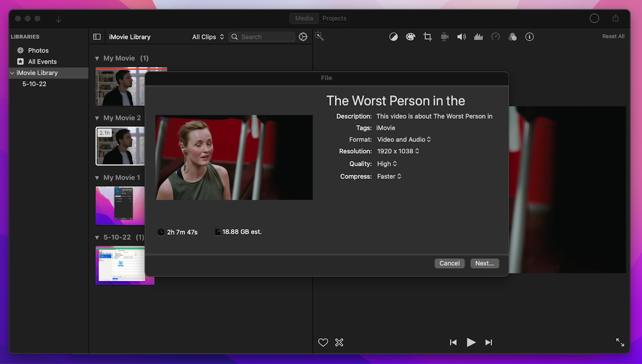Open the Clip Speed controls
Image resolution: width=642 pixels, height=364 pixels.
pos(495,36)
